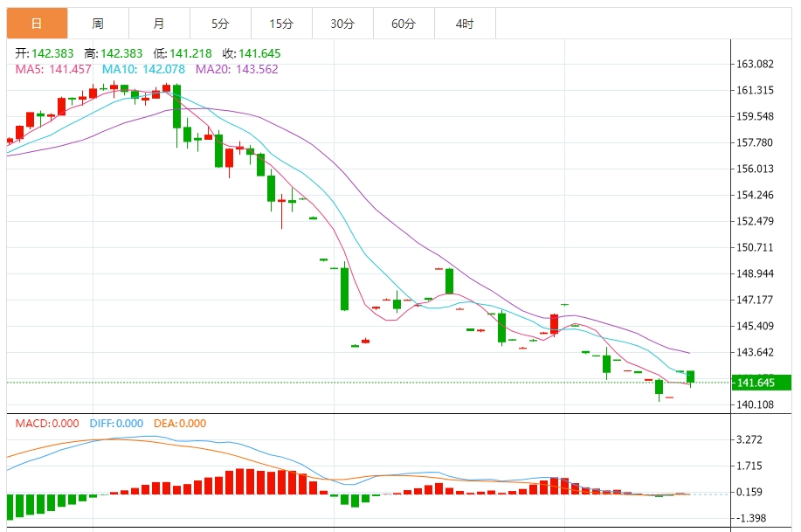Open the 4时 interval tab
Screen dimensions: 801x532
(x=465, y=24)
